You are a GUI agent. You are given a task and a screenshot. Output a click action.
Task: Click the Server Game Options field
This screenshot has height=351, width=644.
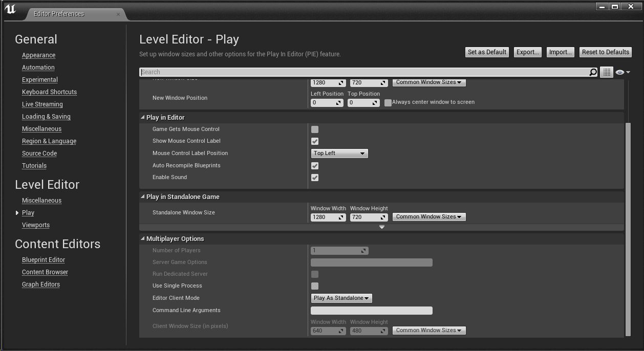pyautogui.click(x=372, y=262)
